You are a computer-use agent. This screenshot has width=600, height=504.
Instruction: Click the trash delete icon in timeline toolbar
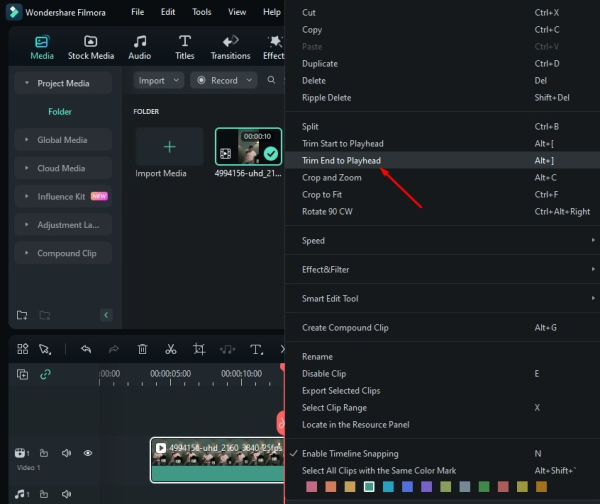[143, 349]
